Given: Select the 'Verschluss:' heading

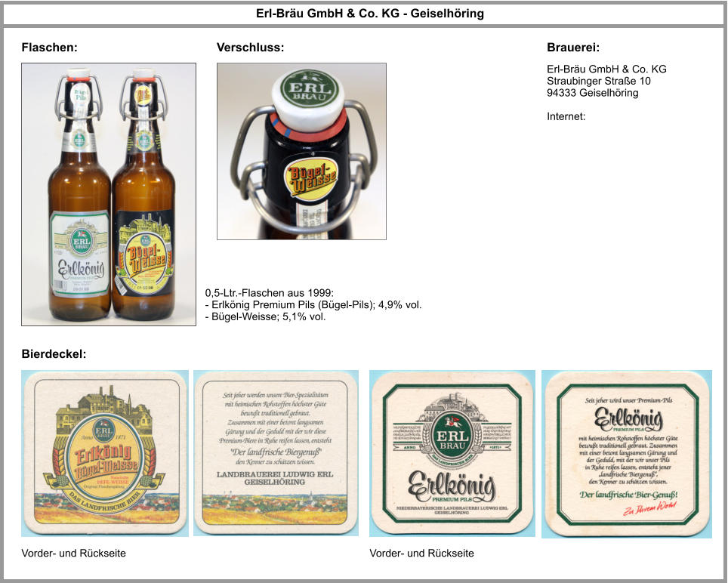Looking at the screenshot, I should [x=250, y=48].
